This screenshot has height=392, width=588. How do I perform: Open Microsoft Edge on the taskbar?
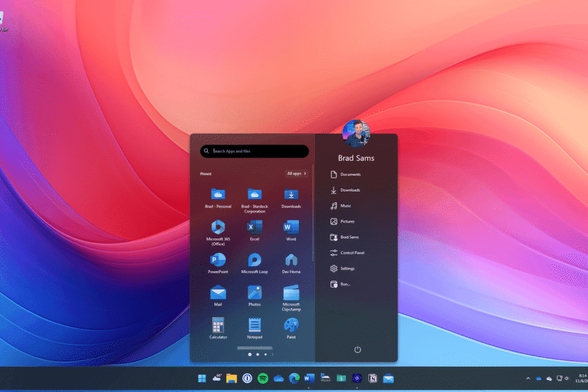[x=293, y=378]
